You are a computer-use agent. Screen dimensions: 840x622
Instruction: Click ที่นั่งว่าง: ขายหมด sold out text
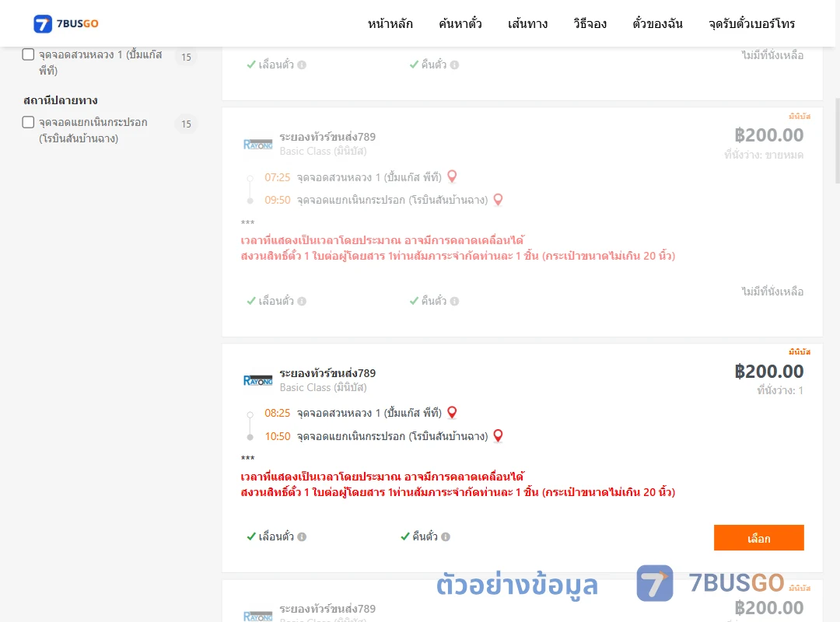tap(764, 155)
